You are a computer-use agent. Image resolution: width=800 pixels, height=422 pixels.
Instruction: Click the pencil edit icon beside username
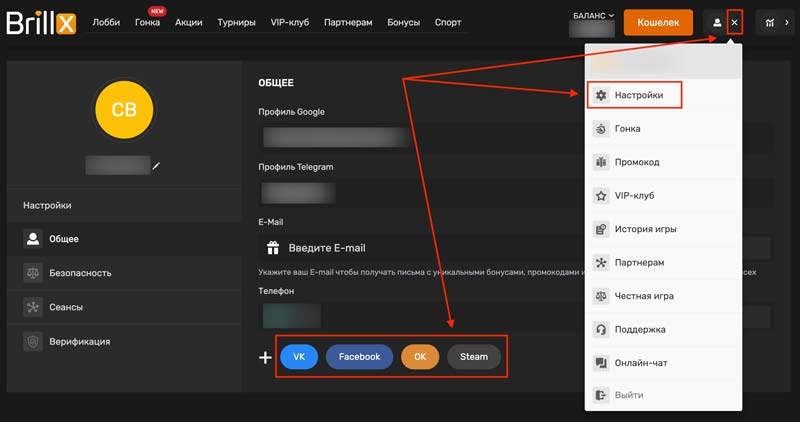(x=156, y=165)
